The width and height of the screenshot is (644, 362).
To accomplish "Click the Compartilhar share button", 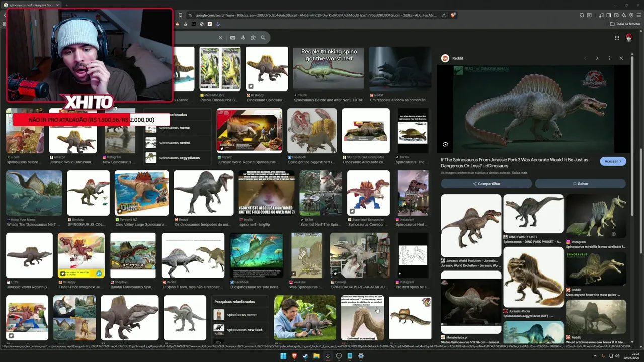I will [x=486, y=184].
